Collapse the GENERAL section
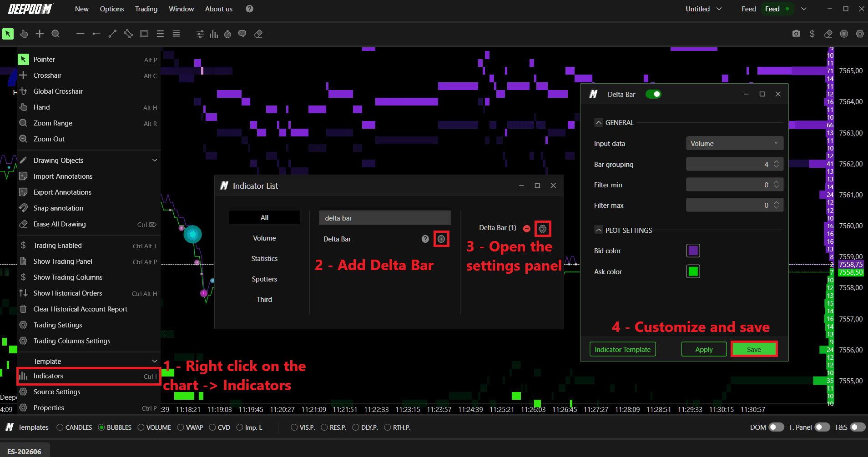Screen dimensions: 868x457 point(599,123)
